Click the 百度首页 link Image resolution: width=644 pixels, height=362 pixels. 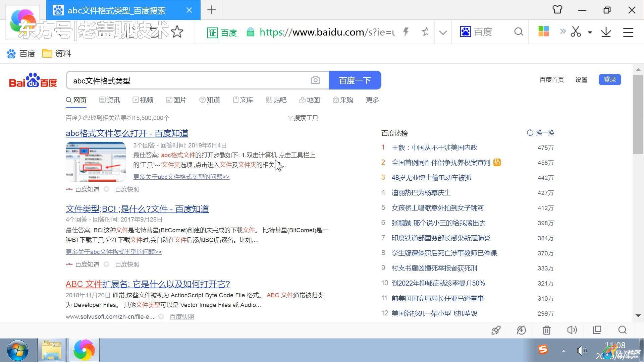point(551,79)
